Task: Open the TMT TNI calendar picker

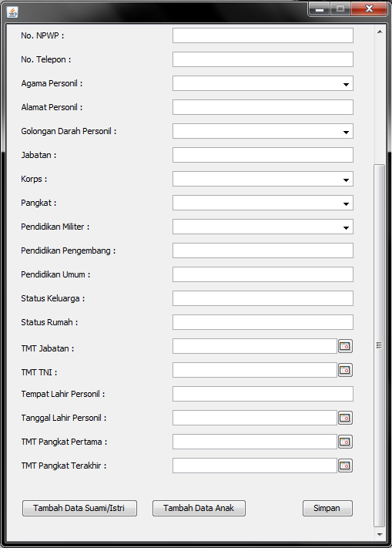Action: tap(345, 370)
